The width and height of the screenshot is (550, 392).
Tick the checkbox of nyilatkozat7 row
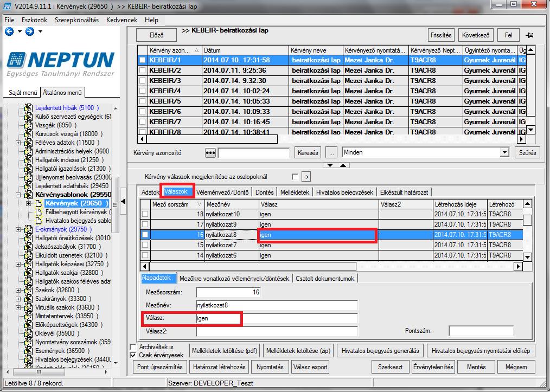[x=145, y=245]
